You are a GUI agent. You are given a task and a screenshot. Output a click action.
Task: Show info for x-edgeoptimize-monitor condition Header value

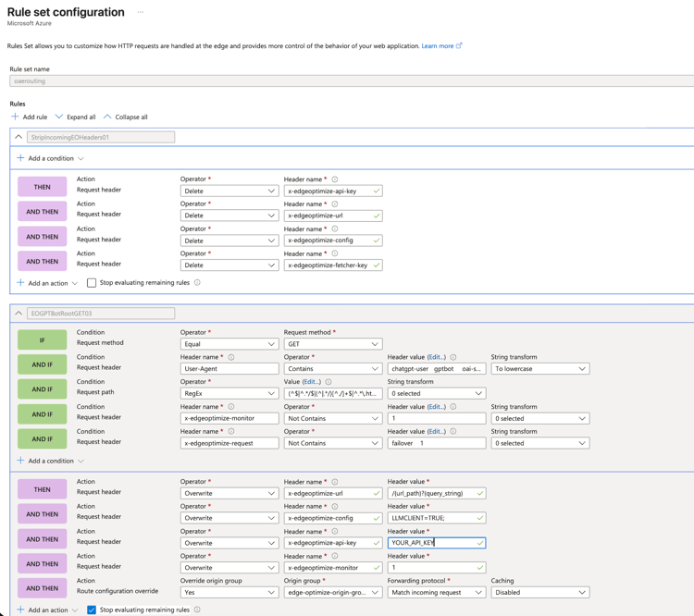[x=453, y=407]
